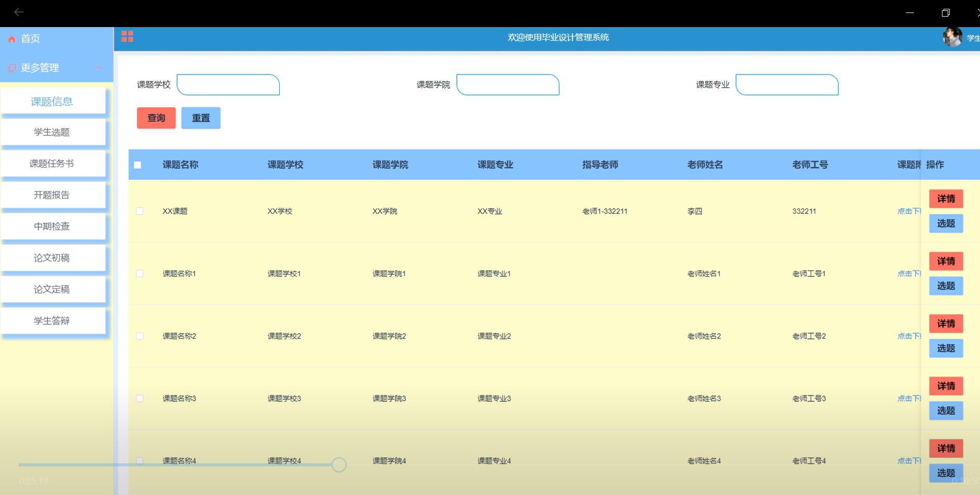Check the 课题名称3 row checkbox
The height and width of the screenshot is (495, 980).
[x=140, y=399]
